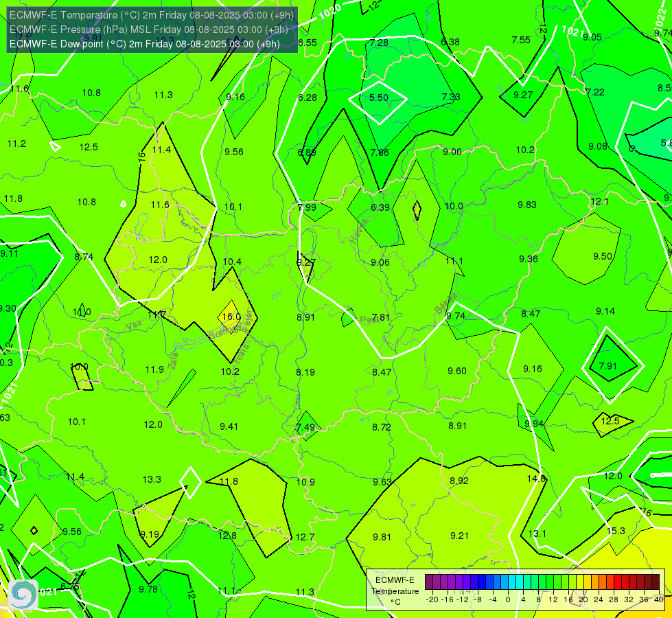The width and height of the screenshot is (672, 618).
Task: Click the 9.21 temperature value
Action: (459, 536)
